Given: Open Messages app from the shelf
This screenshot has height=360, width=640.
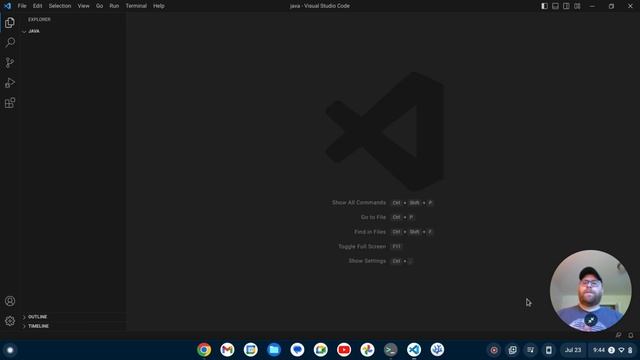Looking at the screenshot, I should click(297, 350).
